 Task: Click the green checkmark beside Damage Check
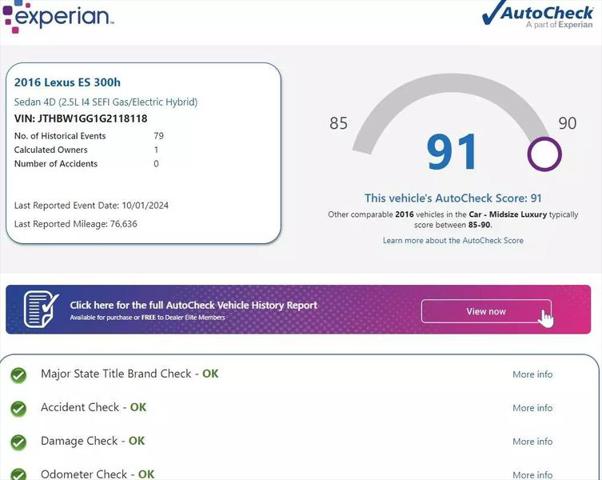[18, 442]
